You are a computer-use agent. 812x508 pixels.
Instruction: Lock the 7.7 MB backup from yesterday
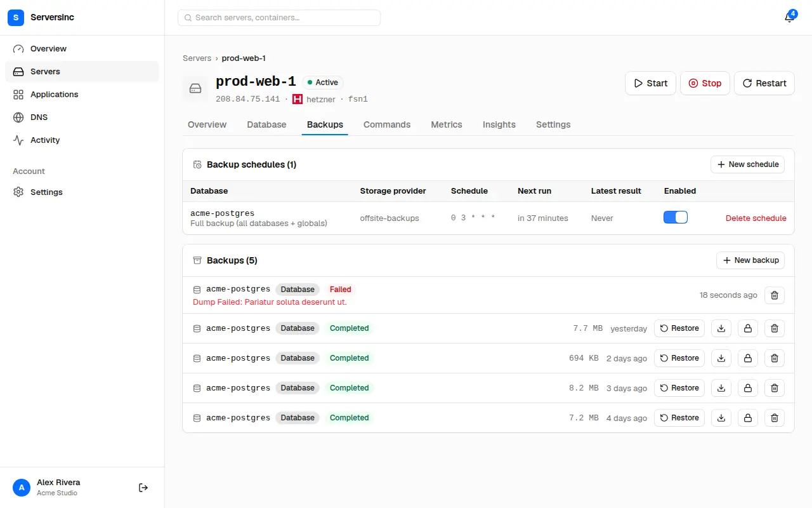(747, 328)
